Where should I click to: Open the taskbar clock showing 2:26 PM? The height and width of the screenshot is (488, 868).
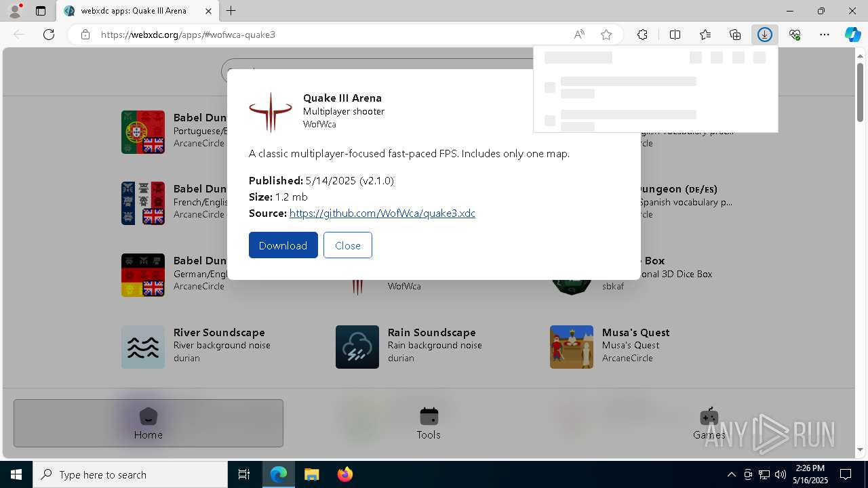810,474
